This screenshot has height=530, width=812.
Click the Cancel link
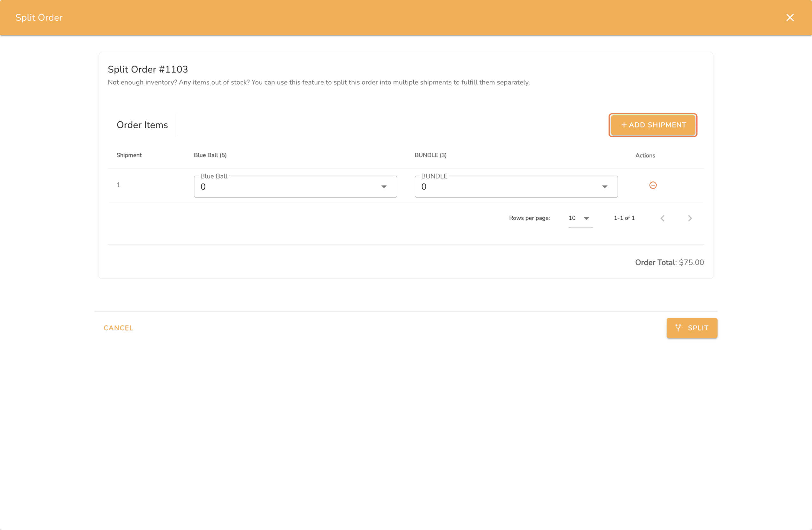[x=118, y=328]
